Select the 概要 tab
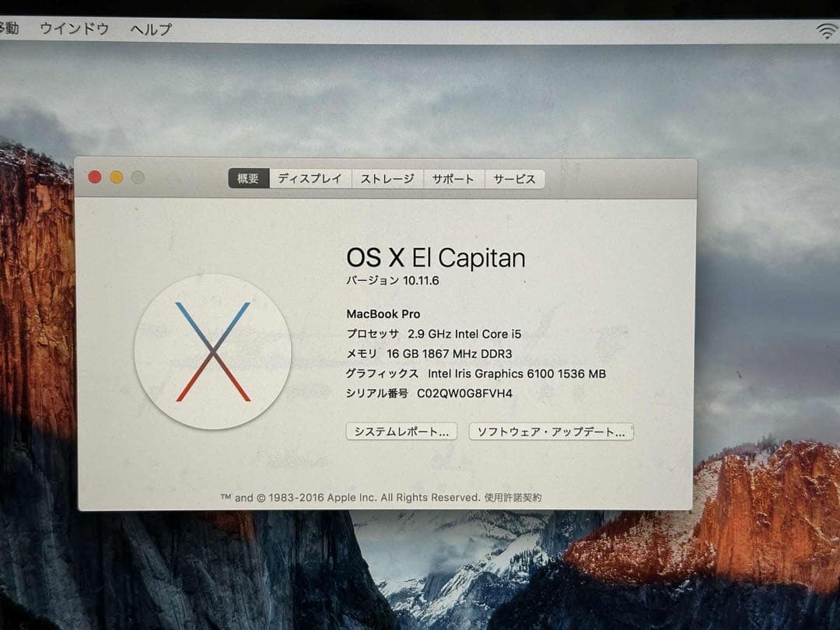Image resolution: width=840 pixels, height=630 pixels. pyautogui.click(x=247, y=178)
